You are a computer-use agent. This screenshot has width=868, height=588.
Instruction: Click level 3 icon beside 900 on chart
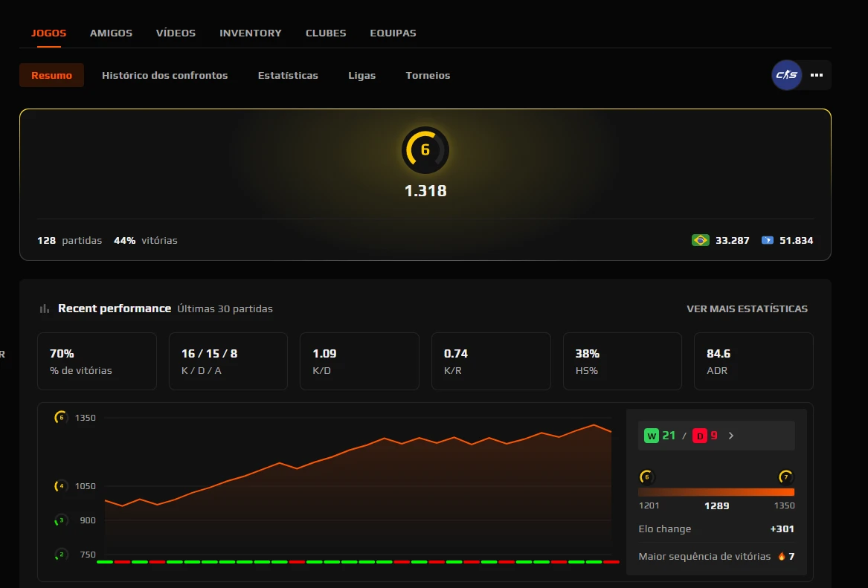tap(61, 520)
